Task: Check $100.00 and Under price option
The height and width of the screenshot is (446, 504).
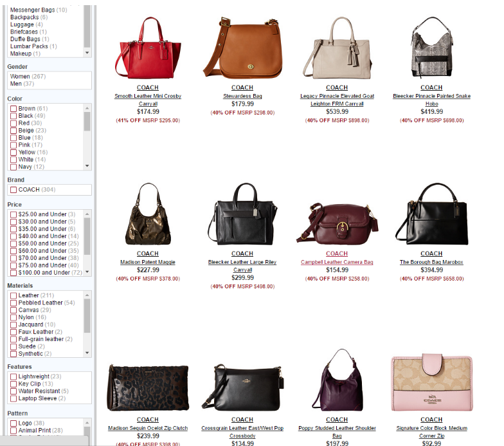Action: pos(13,273)
